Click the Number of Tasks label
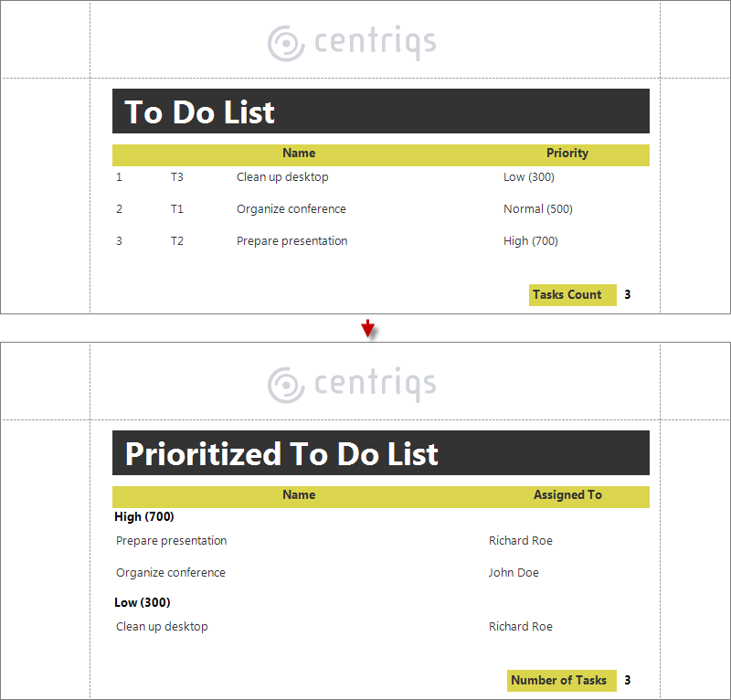 click(x=559, y=681)
